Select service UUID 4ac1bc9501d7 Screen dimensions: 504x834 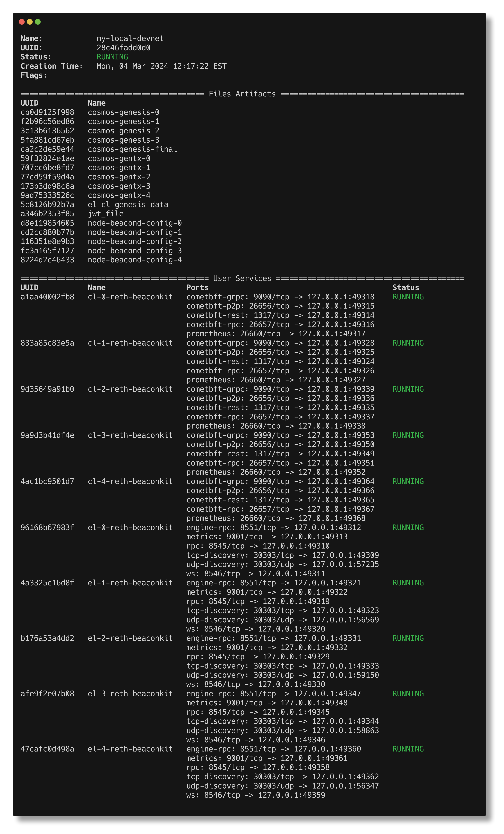coord(47,481)
